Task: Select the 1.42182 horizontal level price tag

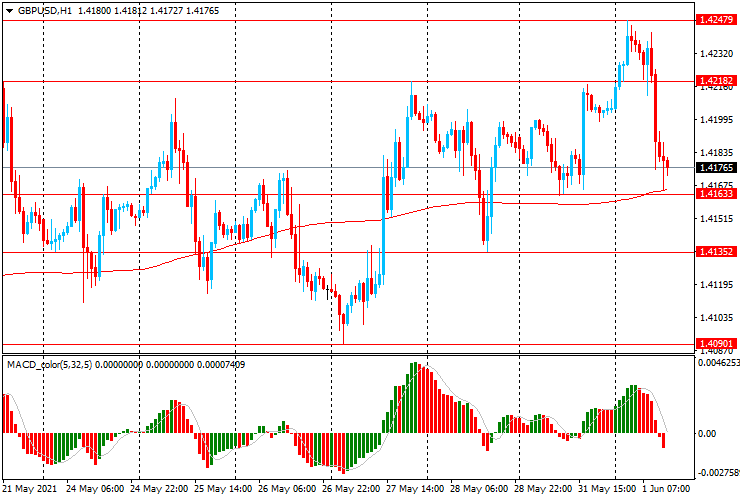Action: point(718,80)
